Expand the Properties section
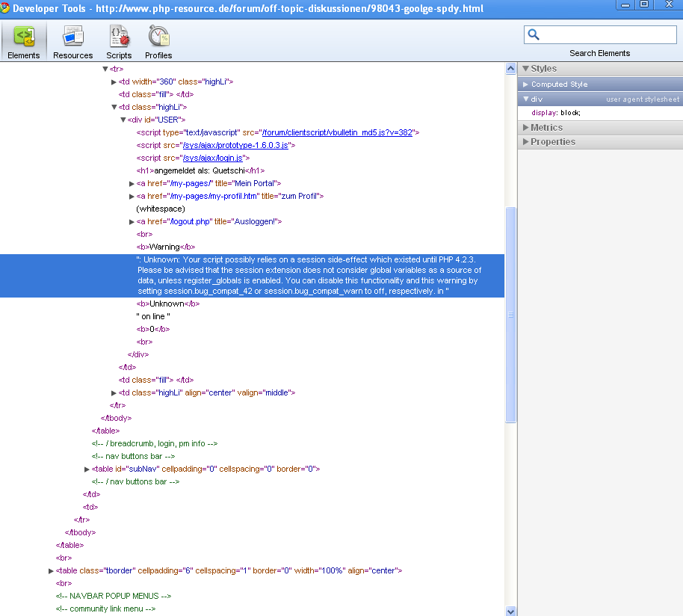683x616 pixels. click(x=552, y=142)
